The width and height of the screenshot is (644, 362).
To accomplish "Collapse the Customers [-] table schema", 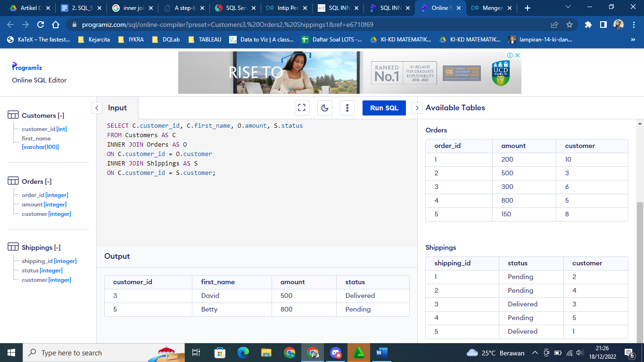I will pos(43,115).
